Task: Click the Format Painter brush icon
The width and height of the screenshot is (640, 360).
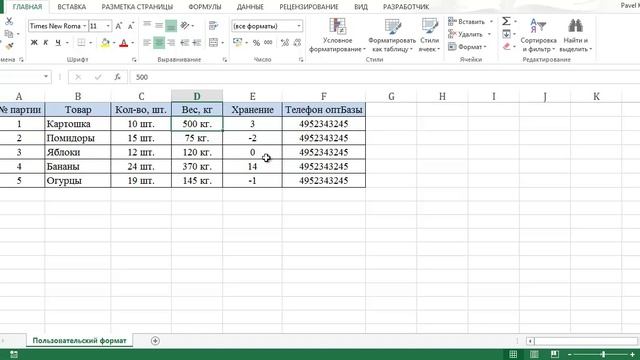Action: [x=9, y=46]
